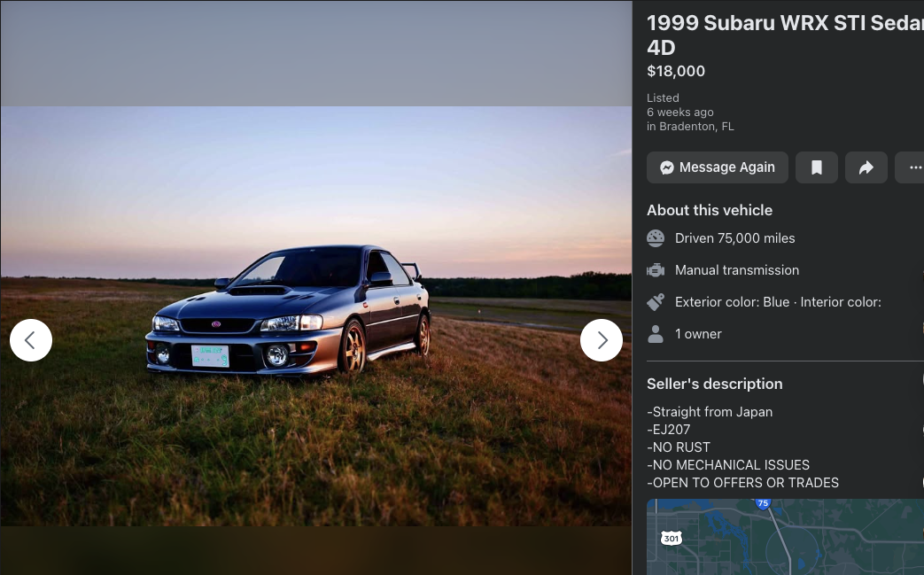Click the Message Again button
The image size is (924, 575).
click(x=718, y=167)
